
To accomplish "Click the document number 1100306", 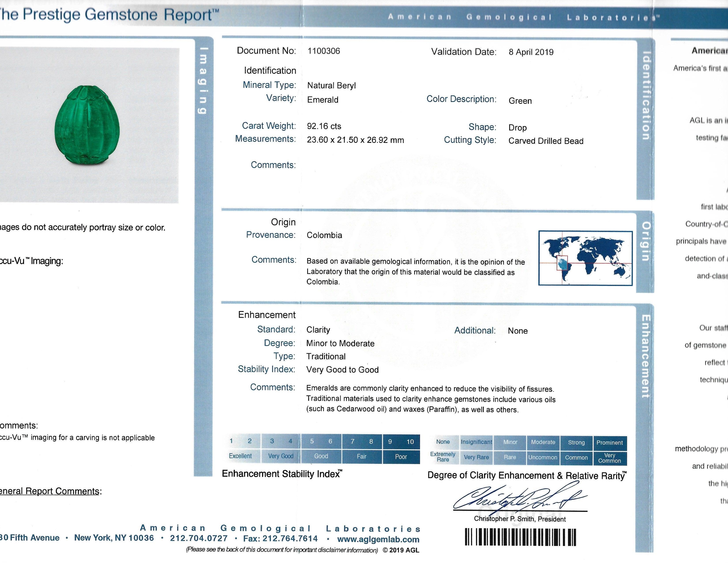I will click(323, 51).
